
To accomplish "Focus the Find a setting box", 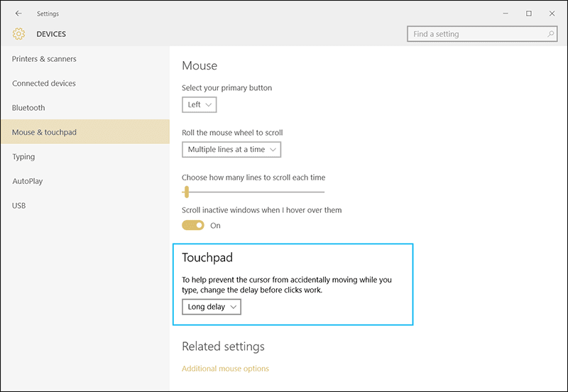I will click(482, 33).
